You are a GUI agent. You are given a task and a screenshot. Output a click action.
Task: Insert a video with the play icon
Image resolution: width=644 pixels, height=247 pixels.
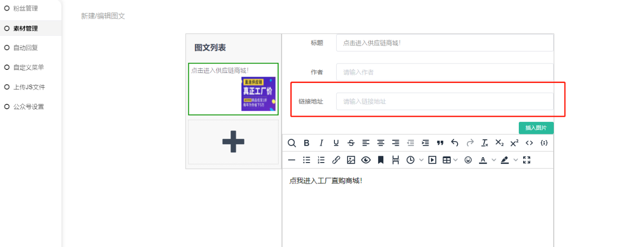coord(432,160)
